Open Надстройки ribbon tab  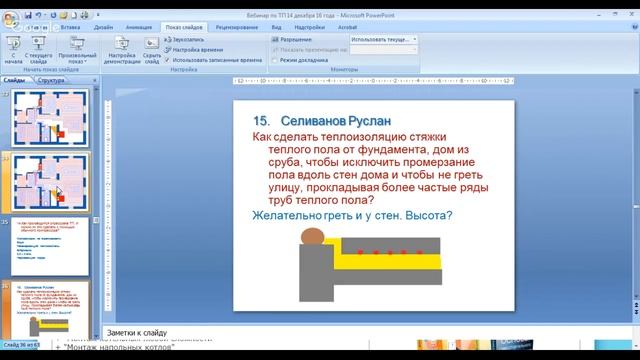(x=309, y=27)
